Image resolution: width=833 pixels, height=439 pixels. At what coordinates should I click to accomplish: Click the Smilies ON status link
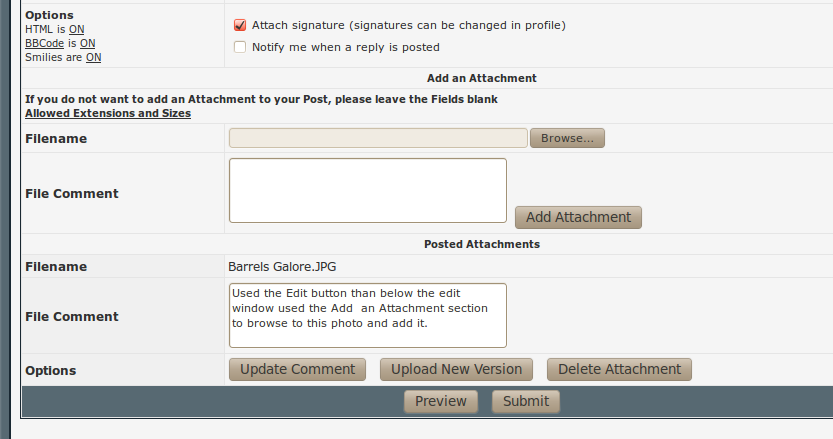93,58
